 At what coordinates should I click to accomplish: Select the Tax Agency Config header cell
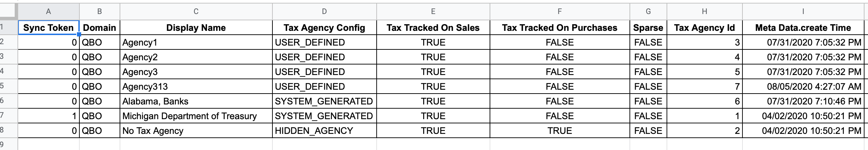[x=324, y=28]
